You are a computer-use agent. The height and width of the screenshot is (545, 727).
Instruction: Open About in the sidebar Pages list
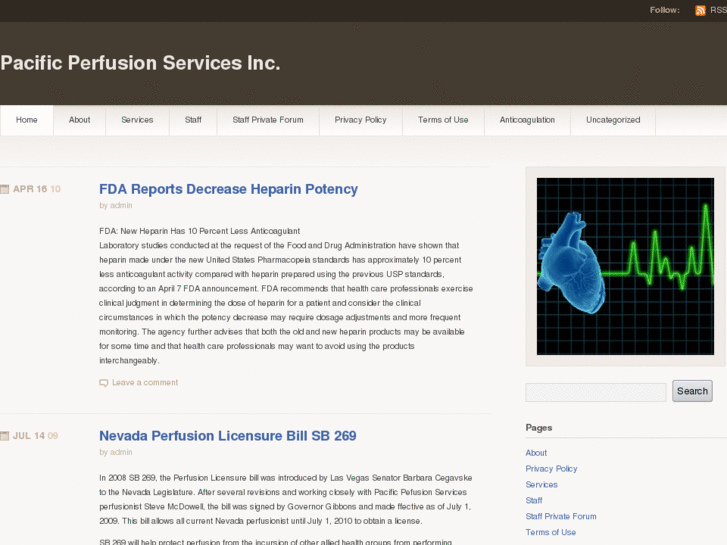click(536, 453)
